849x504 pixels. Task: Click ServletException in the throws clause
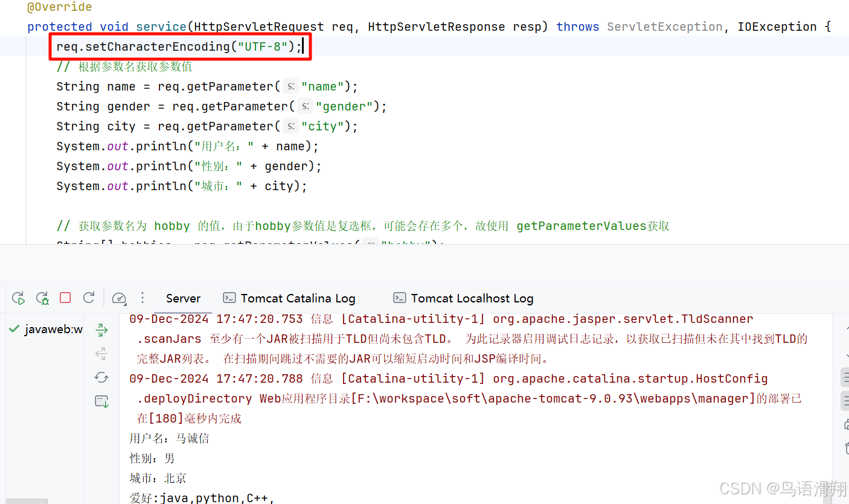(x=665, y=27)
